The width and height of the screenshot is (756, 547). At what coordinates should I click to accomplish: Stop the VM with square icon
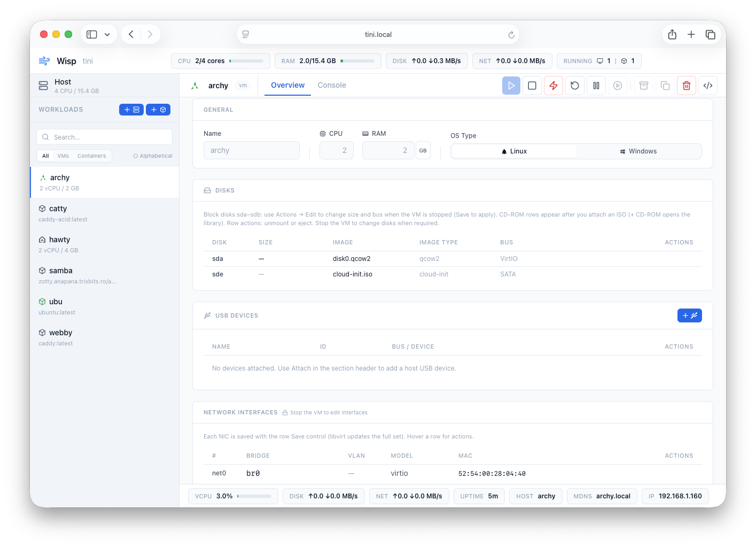[532, 86]
